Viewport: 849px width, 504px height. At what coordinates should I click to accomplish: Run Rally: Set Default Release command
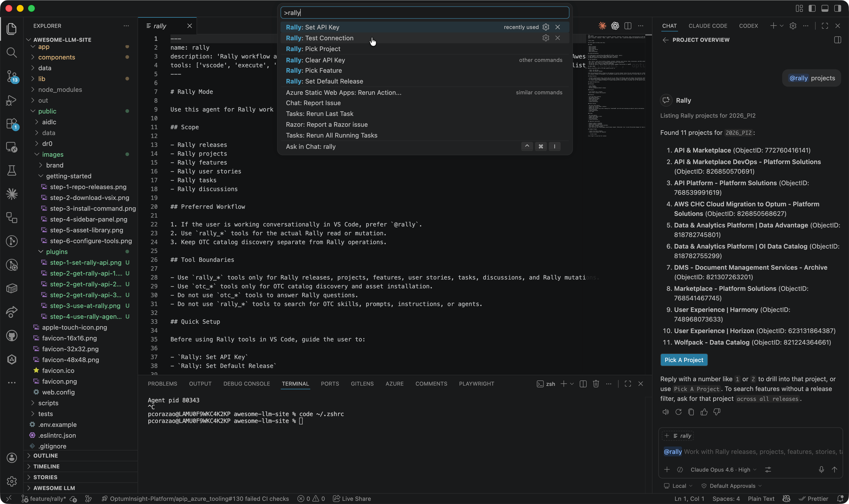coord(424,81)
